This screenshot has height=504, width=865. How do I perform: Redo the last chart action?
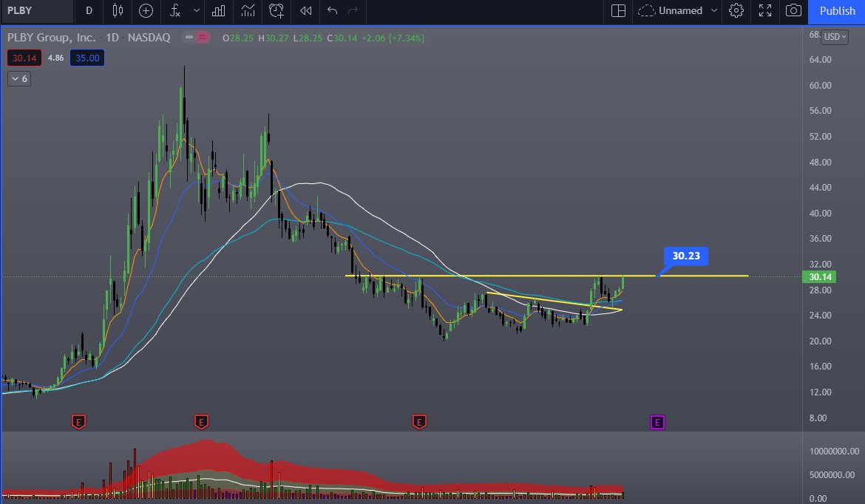coord(353,11)
